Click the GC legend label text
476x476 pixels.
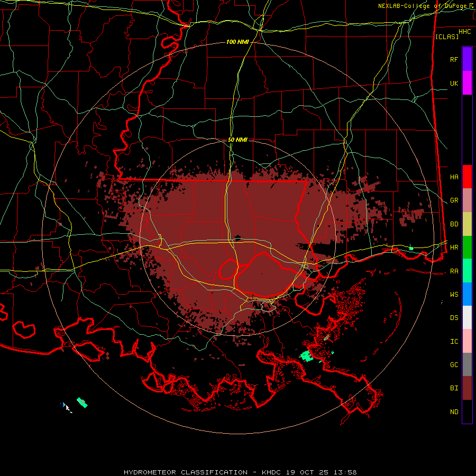[x=454, y=365]
